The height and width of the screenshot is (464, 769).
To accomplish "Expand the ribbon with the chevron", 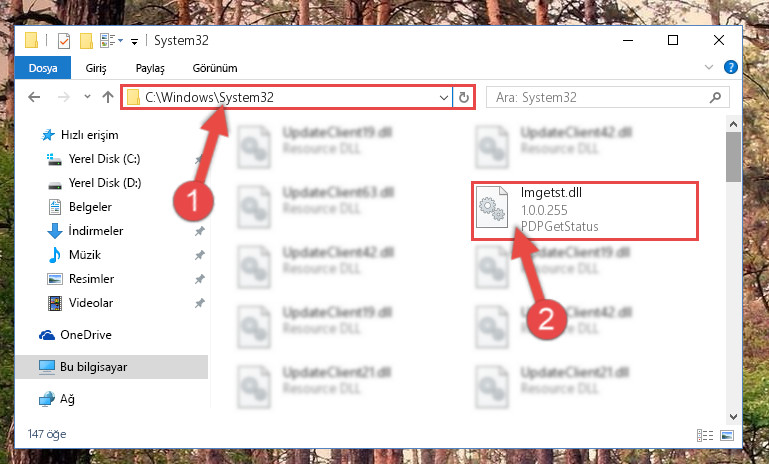I will 709,67.
